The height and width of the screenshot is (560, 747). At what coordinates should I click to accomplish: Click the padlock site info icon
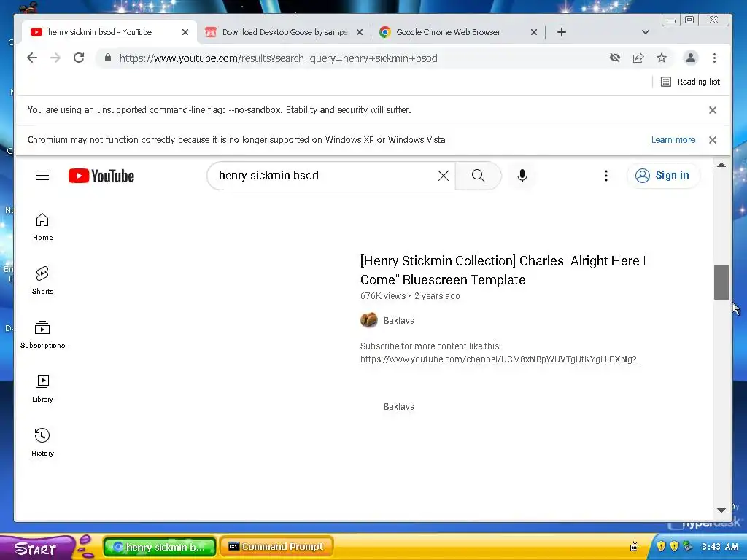tap(108, 58)
